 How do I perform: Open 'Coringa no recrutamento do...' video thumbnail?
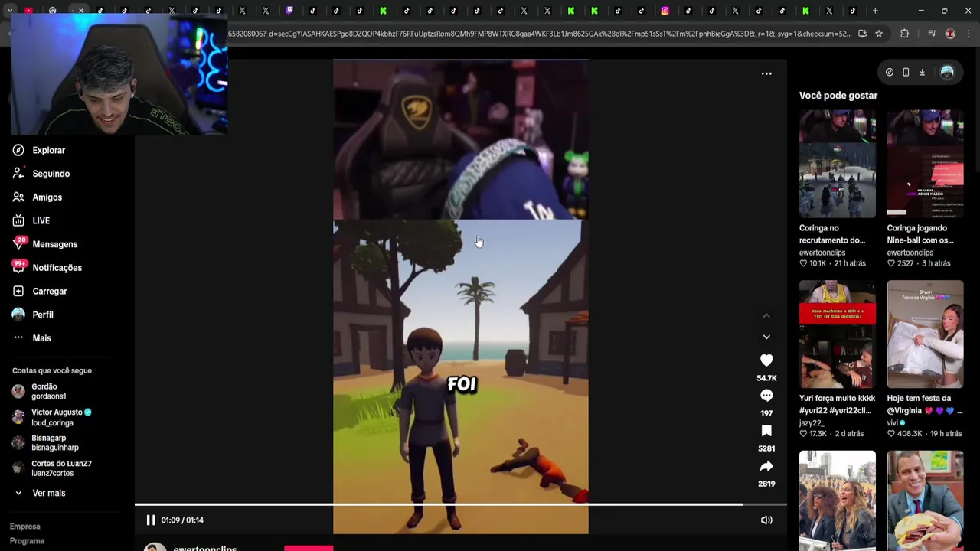tap(838, 164)
